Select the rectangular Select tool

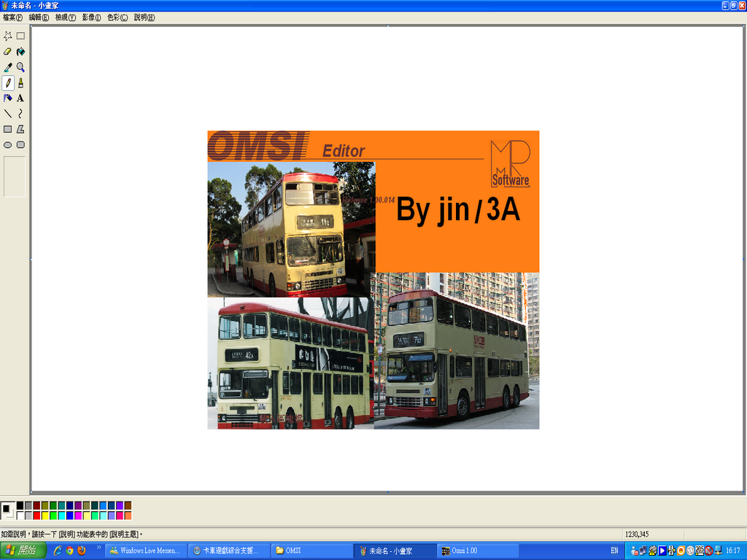tap(20, 36)
